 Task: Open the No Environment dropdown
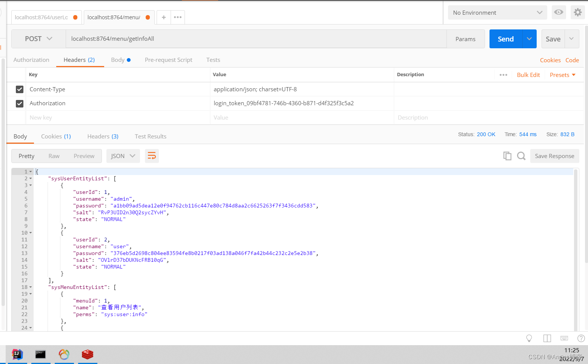pyautogui.click(x=497, y=12)
